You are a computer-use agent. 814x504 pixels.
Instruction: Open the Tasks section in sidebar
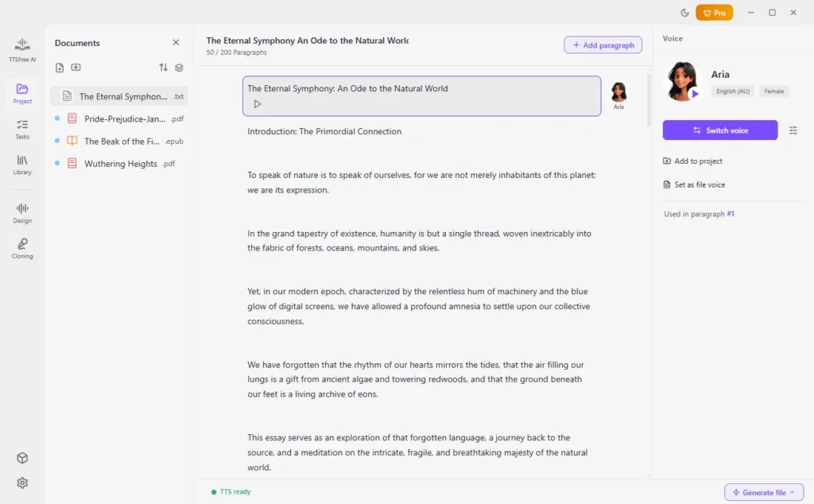22,129
